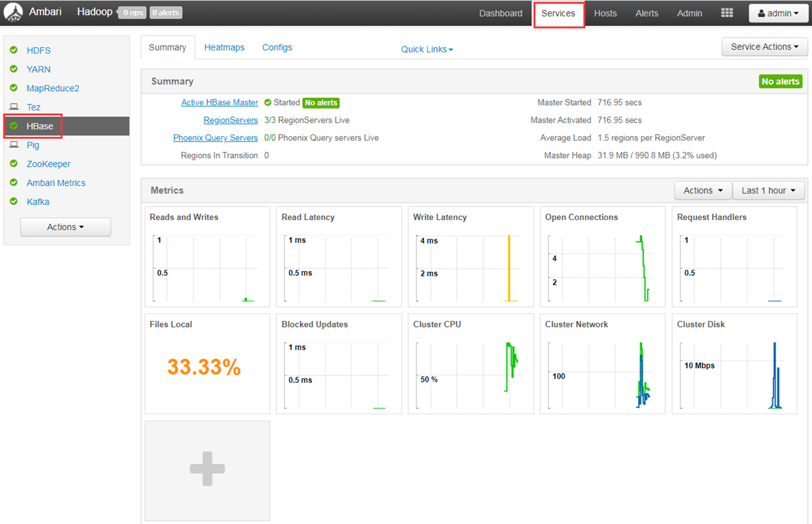Open the Write Latency chart

(x=470, y=256)
